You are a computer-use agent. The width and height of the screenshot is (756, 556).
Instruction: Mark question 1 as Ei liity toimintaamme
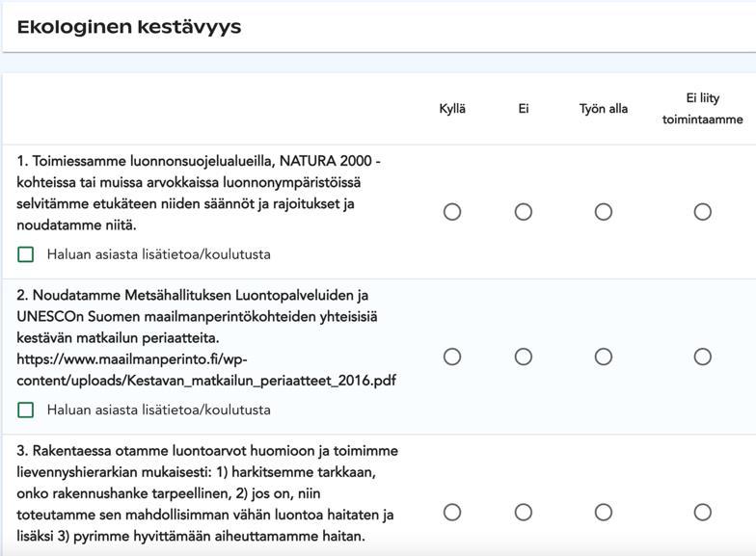pos(703,212)
